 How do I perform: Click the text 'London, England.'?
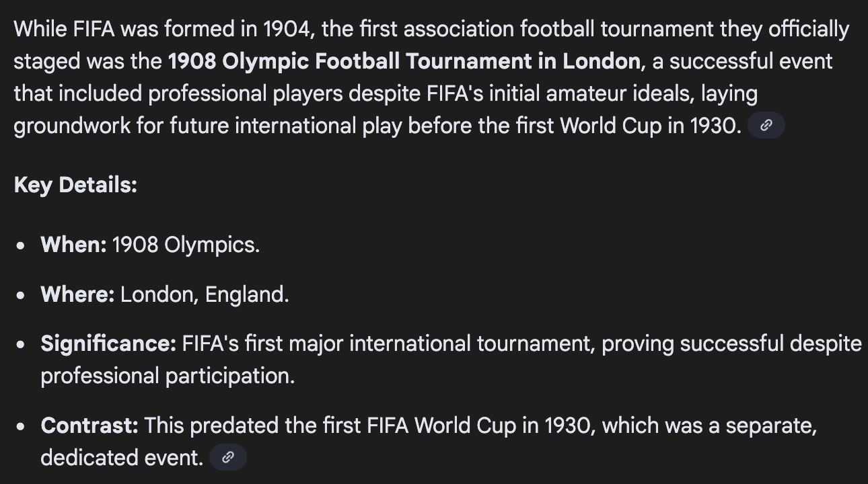[205, 294]
